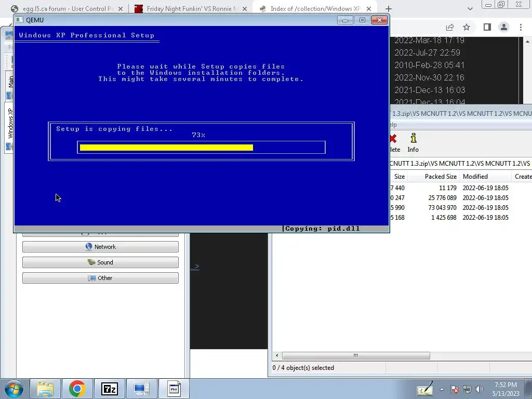Click the pen input tray icon
The image size is (532, 399).
point(425,389)
